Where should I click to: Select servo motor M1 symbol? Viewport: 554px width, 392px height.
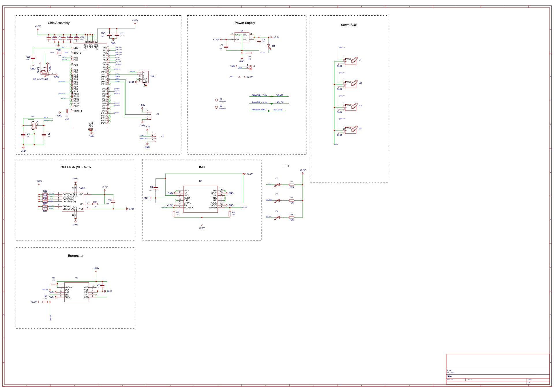click(351, 61)
